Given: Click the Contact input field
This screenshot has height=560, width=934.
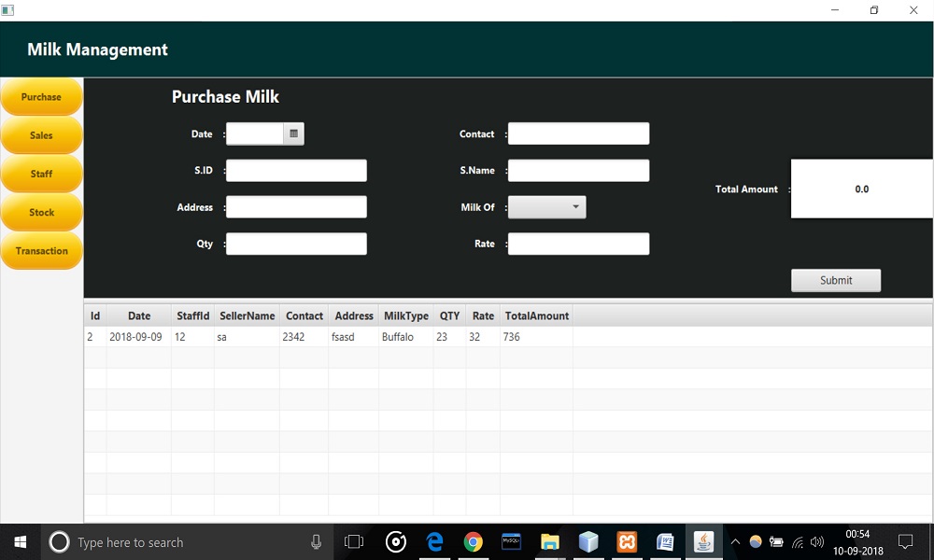Looking at the screenshot, I should pyautogui.click(x=578, y=134).
